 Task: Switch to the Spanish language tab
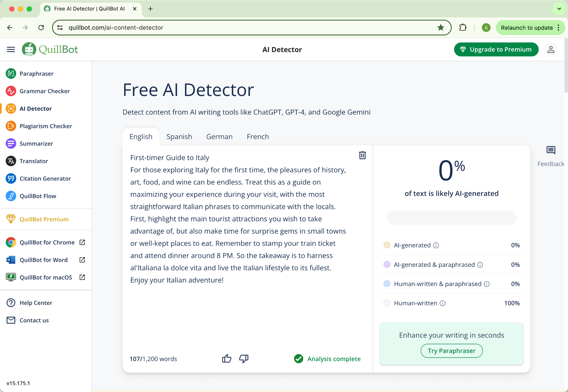point(179,136)
